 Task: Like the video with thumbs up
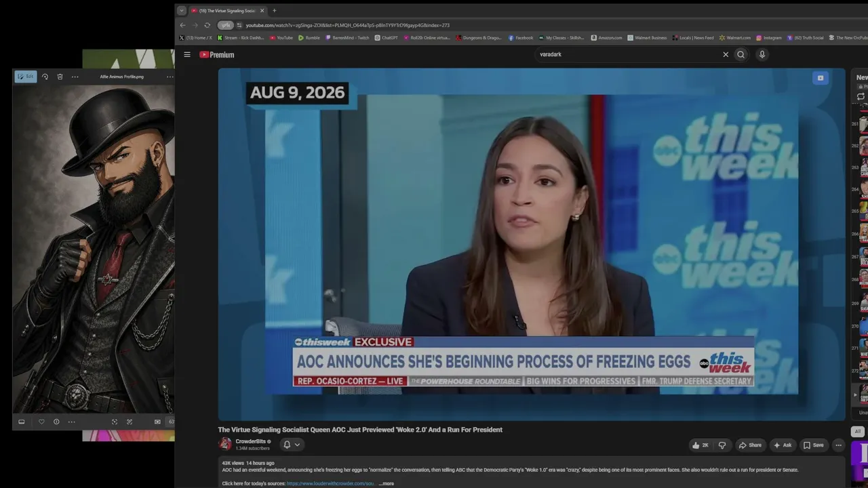coord(701,445)
